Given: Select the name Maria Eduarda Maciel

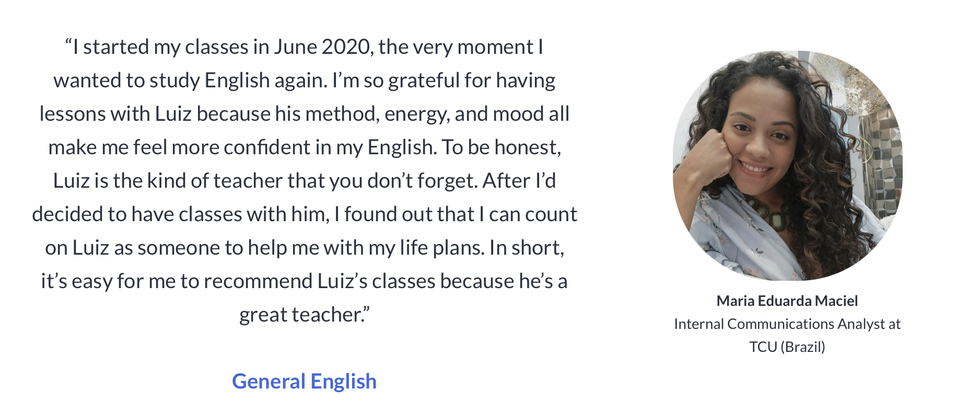Looking at the screenshot, I should click(787, 301).
